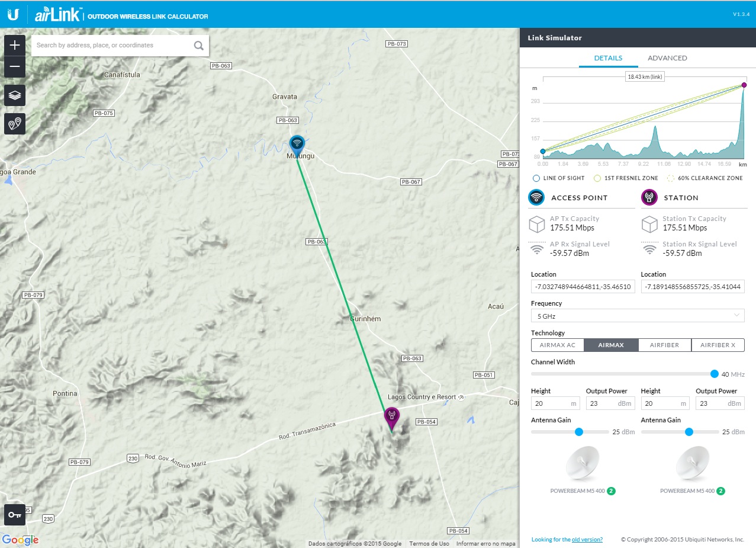Click the Gravata town label

click(x=285, y=97)
